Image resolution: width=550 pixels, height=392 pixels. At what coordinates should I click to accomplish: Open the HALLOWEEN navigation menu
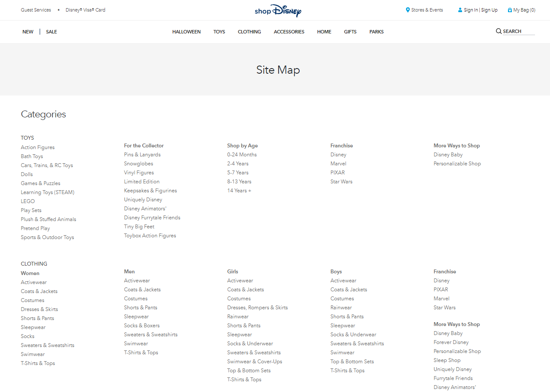pyautogui.click(x=186, y=31)
